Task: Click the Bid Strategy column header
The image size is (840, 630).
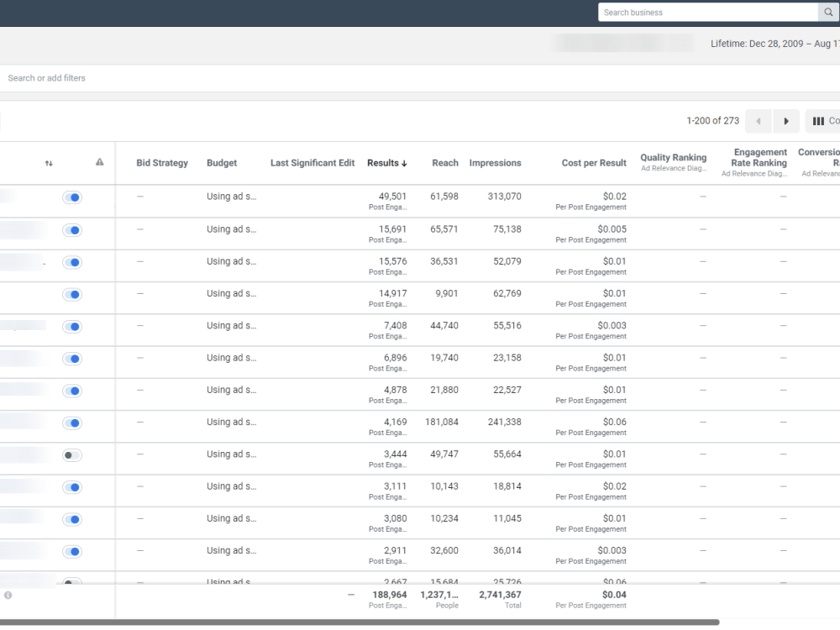Action: (162, 163)
